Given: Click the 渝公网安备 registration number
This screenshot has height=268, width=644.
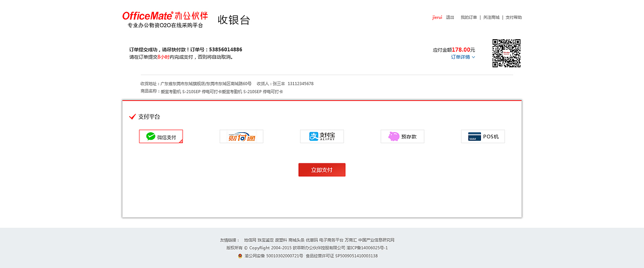Looking at the screenshot, I should click(274, 256).
